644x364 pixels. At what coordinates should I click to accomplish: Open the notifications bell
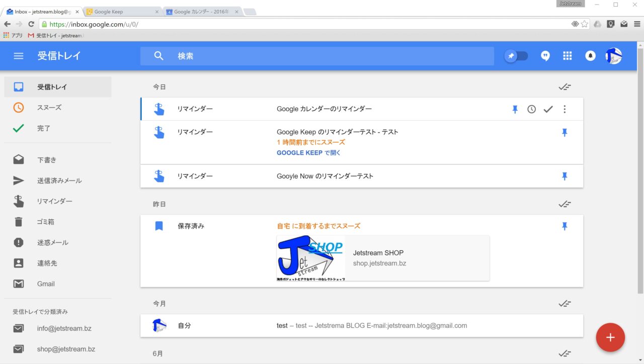590,56
